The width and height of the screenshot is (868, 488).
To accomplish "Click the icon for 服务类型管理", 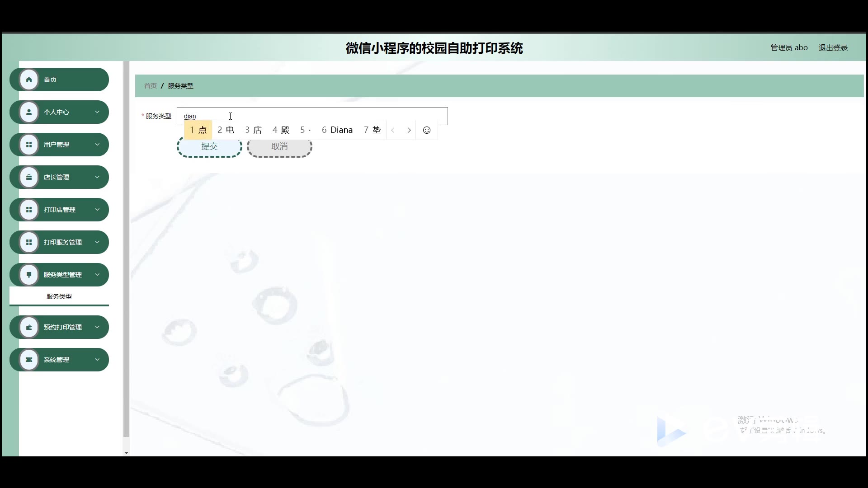I will [x=29, y=275].
